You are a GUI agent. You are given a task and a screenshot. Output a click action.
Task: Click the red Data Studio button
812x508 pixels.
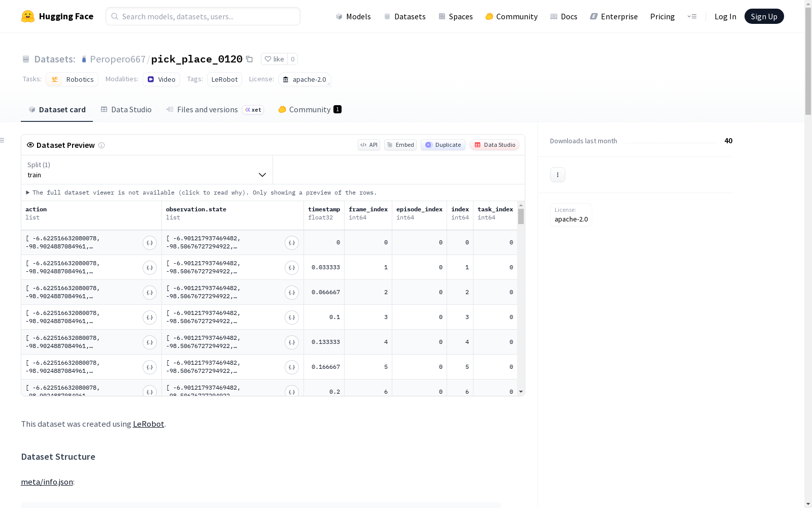click(x=494, y=145)
